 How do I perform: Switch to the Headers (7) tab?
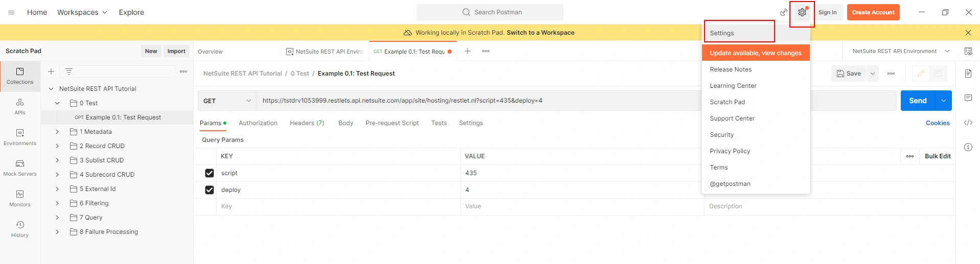(x=307, y=123)
